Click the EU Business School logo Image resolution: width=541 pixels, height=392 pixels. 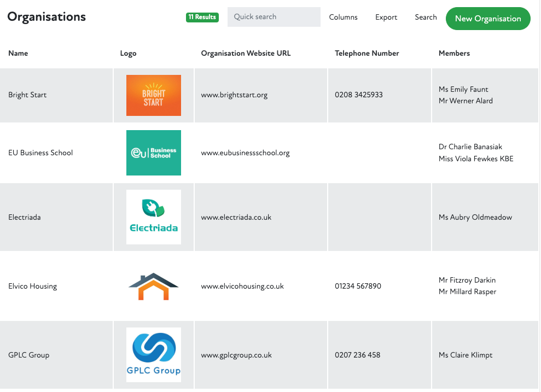pos(153,153)
